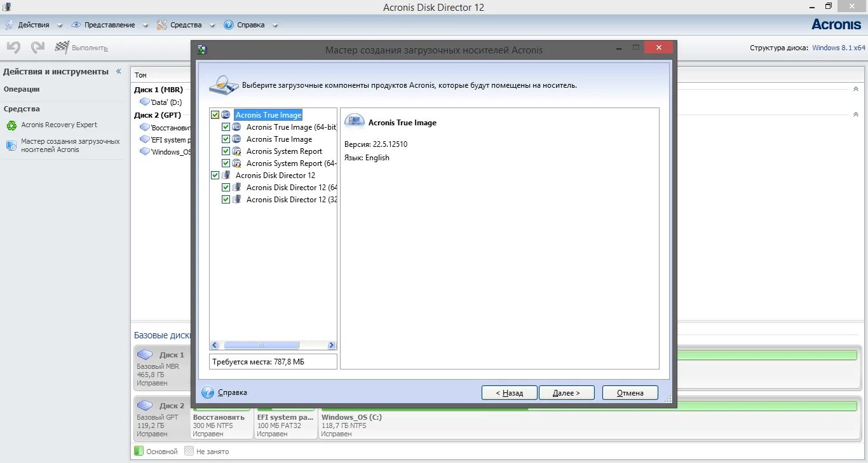Click the Acronis System Report lifebuoy icon
The width and height of the screenshot is (868, 463).
(236, 151)
